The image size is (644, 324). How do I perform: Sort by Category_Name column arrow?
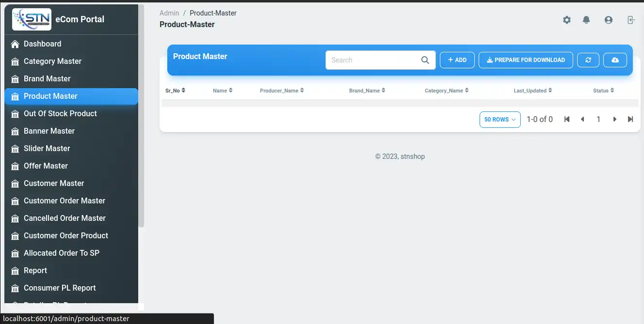pos(467,91)
